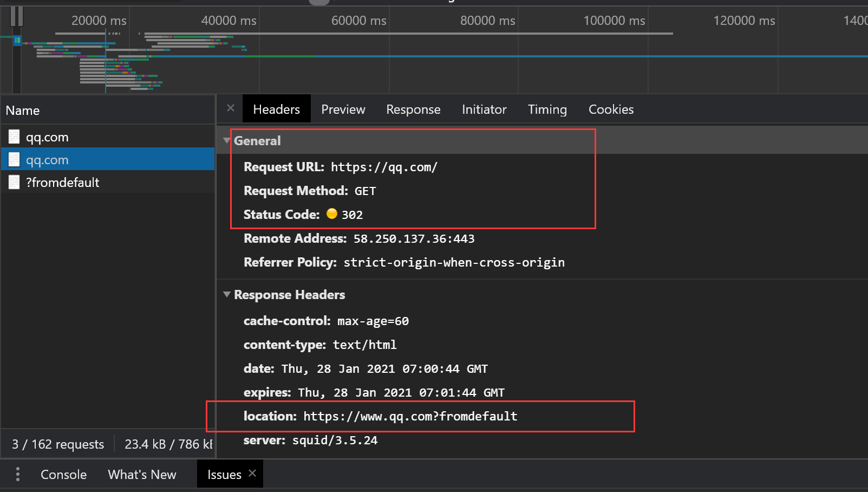Click the 60000 ms timeline marker
Viewport: 868px width, 492px height.
tap(358, 21)
